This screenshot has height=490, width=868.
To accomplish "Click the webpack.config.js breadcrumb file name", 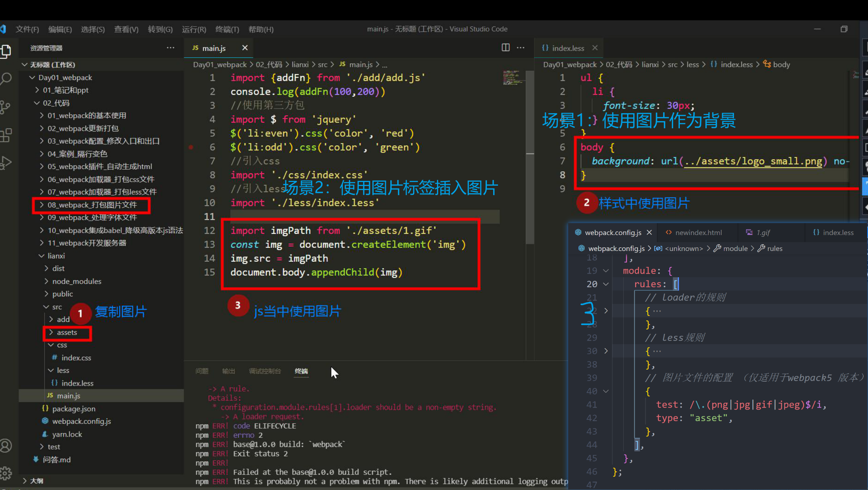I will 616,249.
